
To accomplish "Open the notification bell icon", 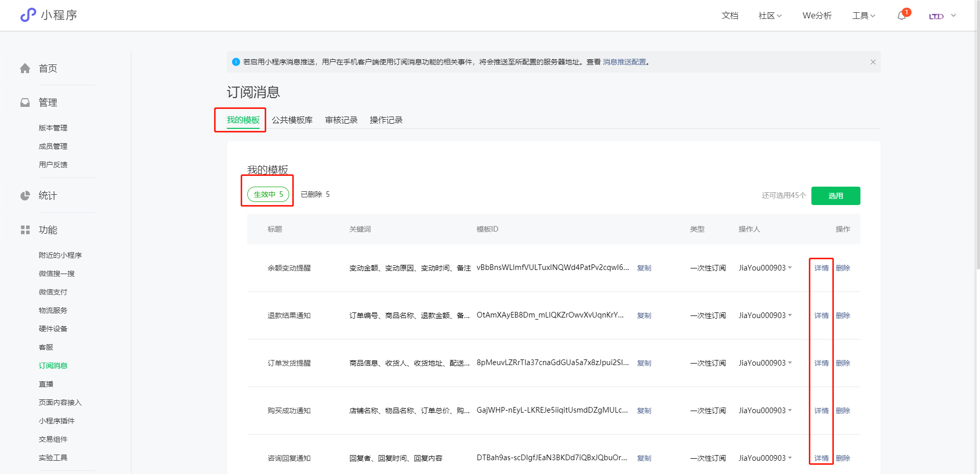I will pos(902,16).
